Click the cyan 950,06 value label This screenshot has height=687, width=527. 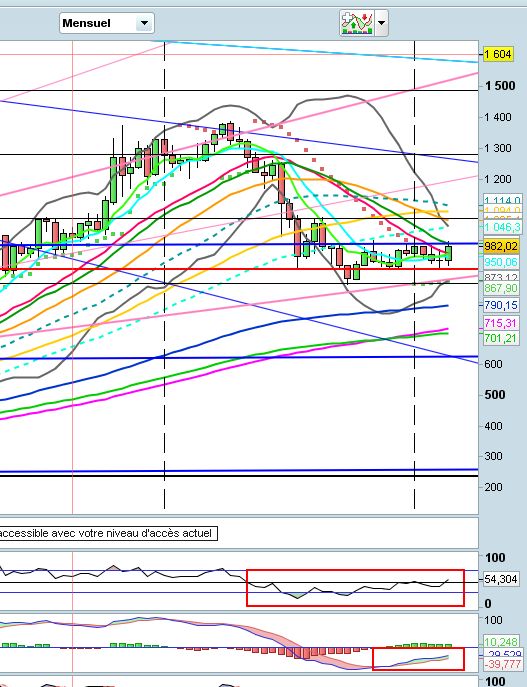tap(501, 262)
